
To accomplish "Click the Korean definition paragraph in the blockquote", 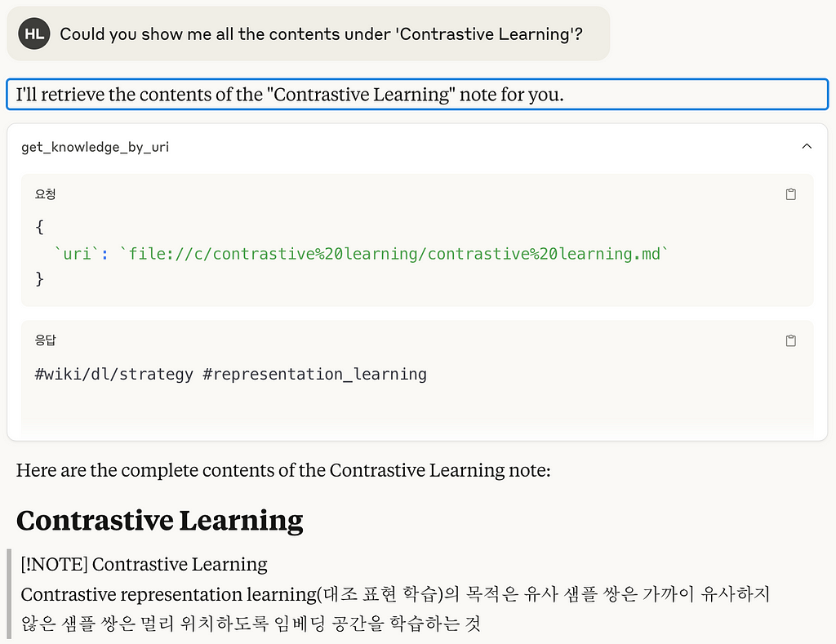I will [x=395, y=608].
